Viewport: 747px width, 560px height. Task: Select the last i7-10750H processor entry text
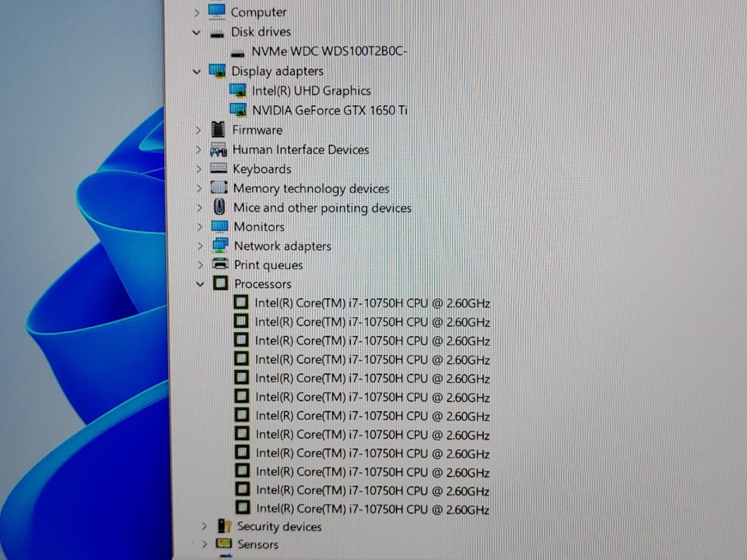click(373, 509)
